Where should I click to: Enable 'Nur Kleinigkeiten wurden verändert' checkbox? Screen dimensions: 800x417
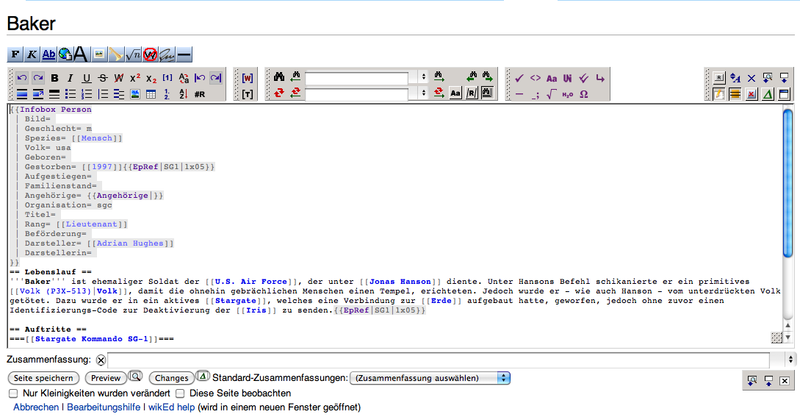point(13,394)
